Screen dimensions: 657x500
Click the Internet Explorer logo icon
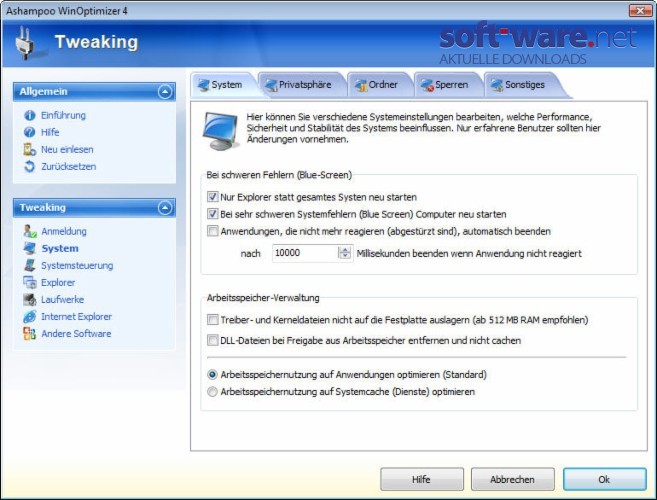pyautogui.click(x=30, y=317)
